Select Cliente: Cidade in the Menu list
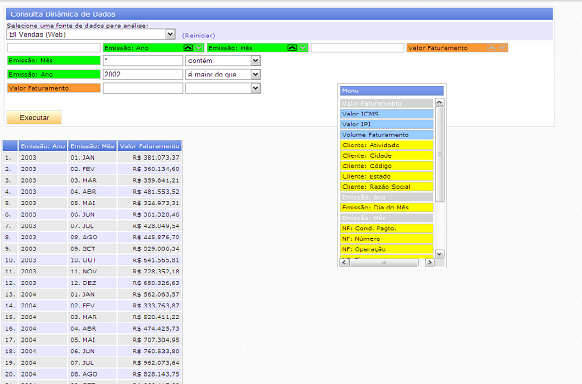 coord(386,155)
